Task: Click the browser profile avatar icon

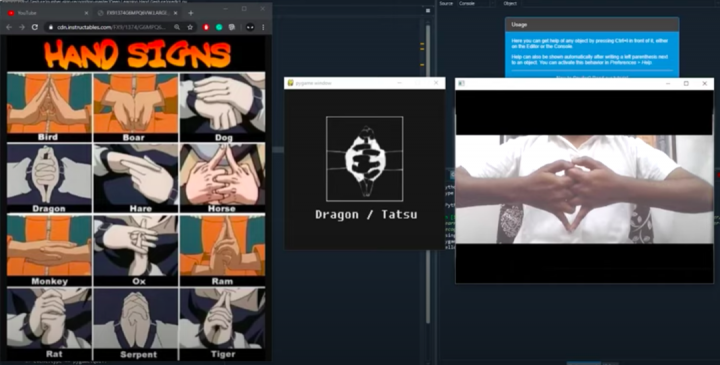Action: tap(249, 28)
